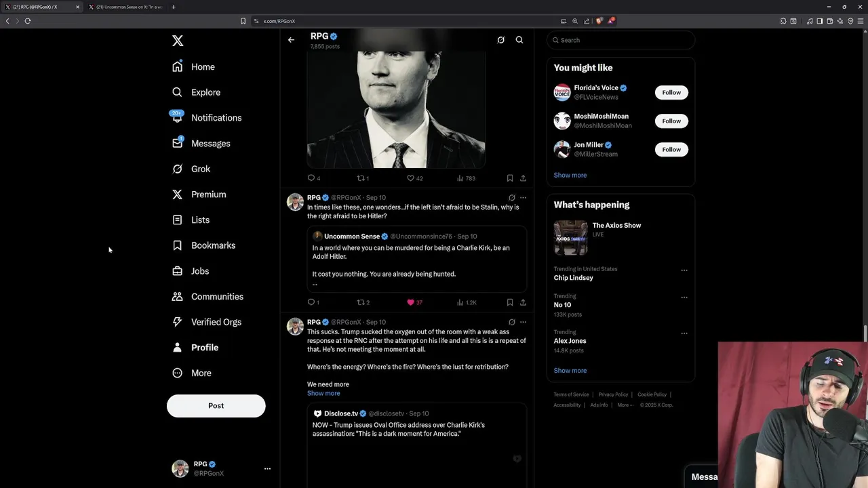Open Communities in sidebar
This screenshot has width=868, height=488.
point(208,296)
